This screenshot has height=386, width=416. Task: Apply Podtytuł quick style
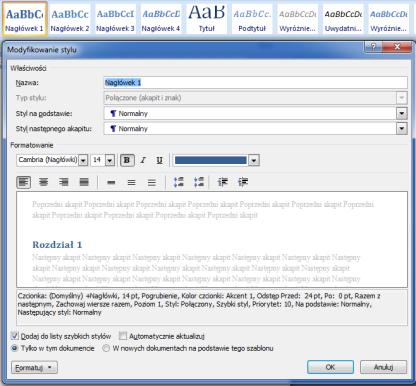coord(252,19)
